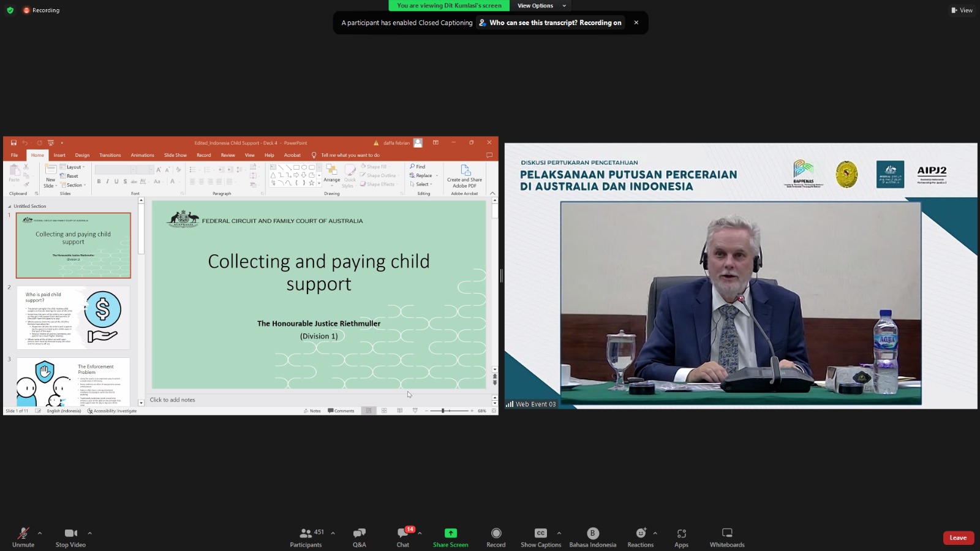Image resolution: width=980 pixels, height=551 pixels.
Task: Open the Participants panel
Action: coord(306,537)
